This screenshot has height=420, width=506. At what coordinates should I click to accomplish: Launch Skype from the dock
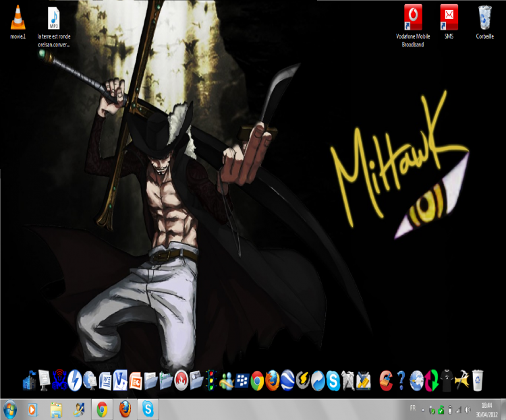(333, 381)
